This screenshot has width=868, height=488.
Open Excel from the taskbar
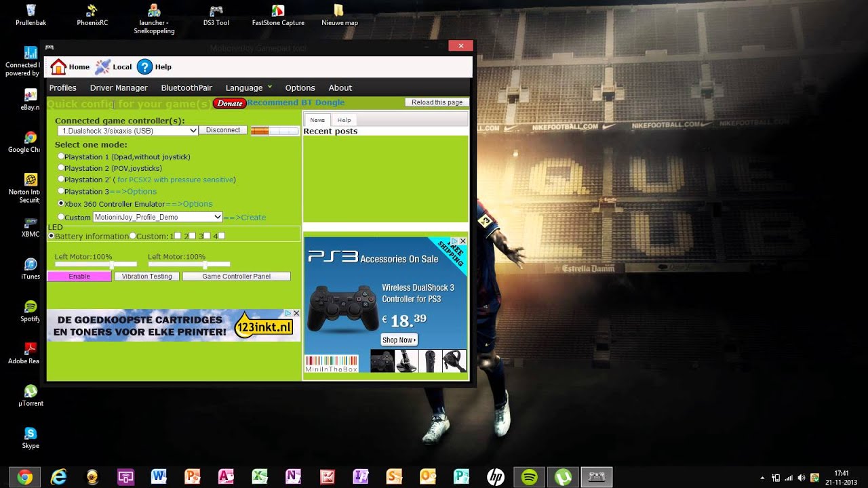coord(260,477)
